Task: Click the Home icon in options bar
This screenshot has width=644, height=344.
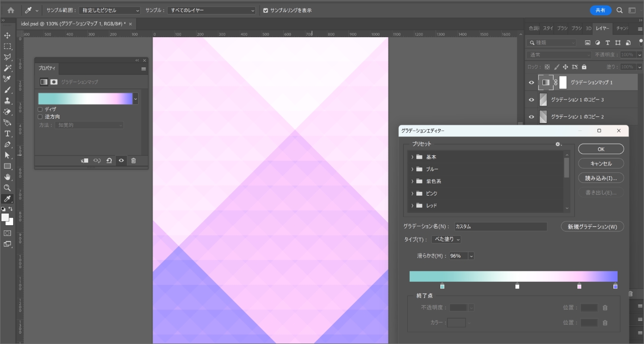Action: click(x=10, y=10)
